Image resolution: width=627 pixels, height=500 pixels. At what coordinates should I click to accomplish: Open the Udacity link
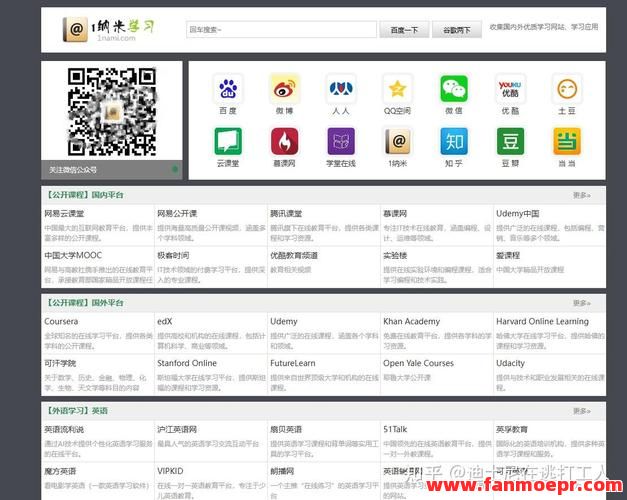510,363
